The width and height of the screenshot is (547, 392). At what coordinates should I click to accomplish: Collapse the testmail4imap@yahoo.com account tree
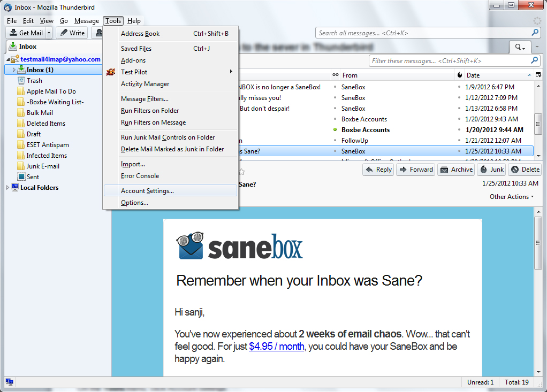(7, 59)
